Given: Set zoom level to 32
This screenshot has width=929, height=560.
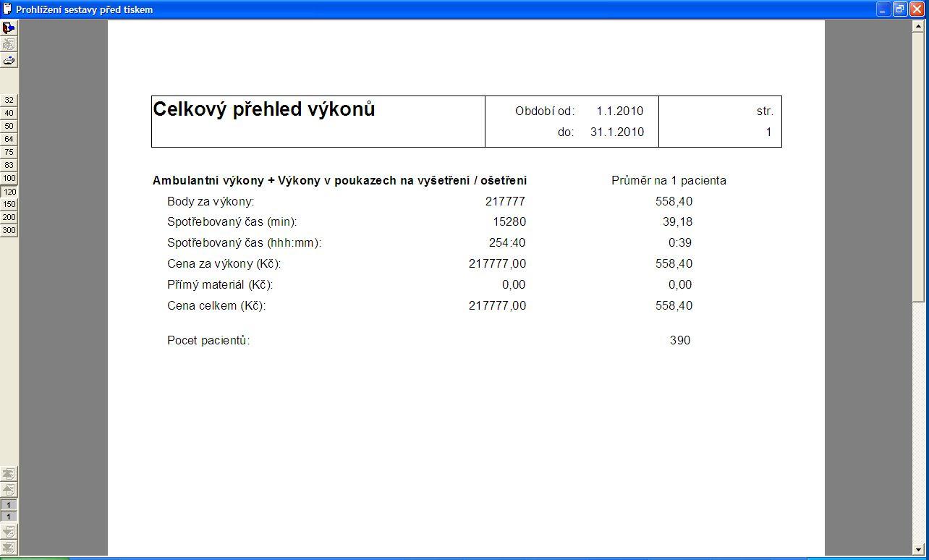Looking at the screenshot, I should (9, 100).
